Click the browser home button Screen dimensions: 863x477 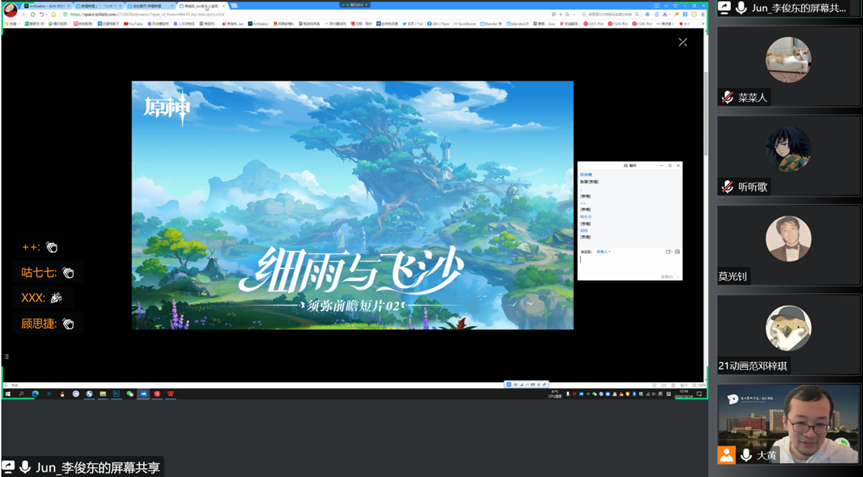coord(53,14)
